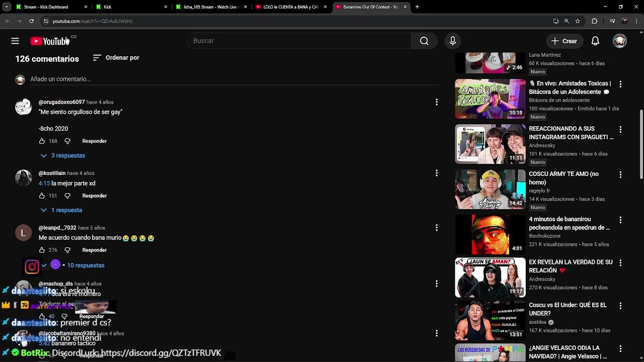Expand 10 respuestas under @leanpd._7032 comment
Image resolution: width=644 pixels, height=362 pixels.
click(x=86, y=265)
